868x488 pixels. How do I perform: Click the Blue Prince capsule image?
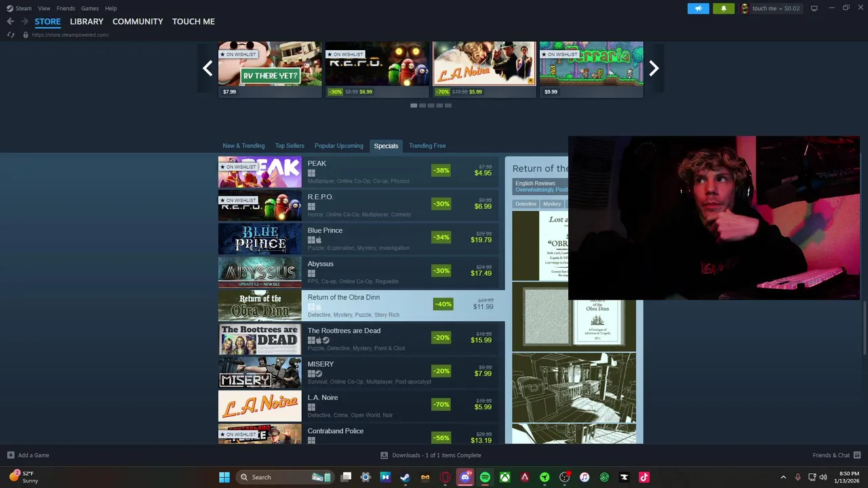click(260, 239)
